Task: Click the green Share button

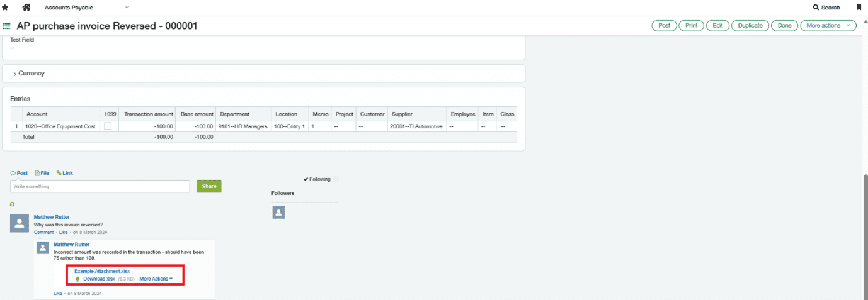Action: click(209, 186)
